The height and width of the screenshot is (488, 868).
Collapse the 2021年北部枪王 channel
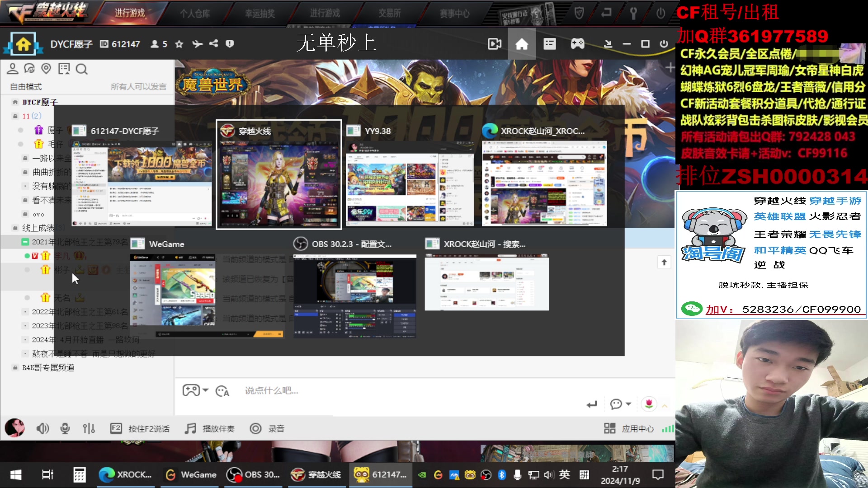coord(25,242)
